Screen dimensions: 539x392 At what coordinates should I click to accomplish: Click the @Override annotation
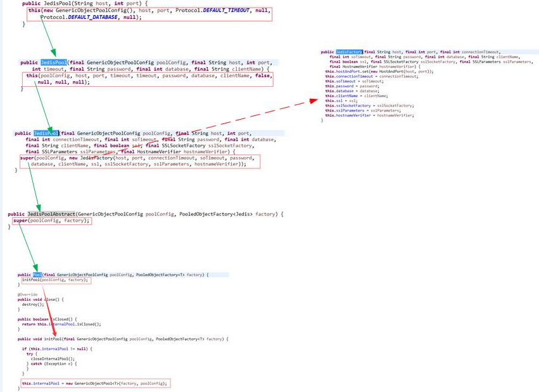pyautogui.click(x=27, y=294)
